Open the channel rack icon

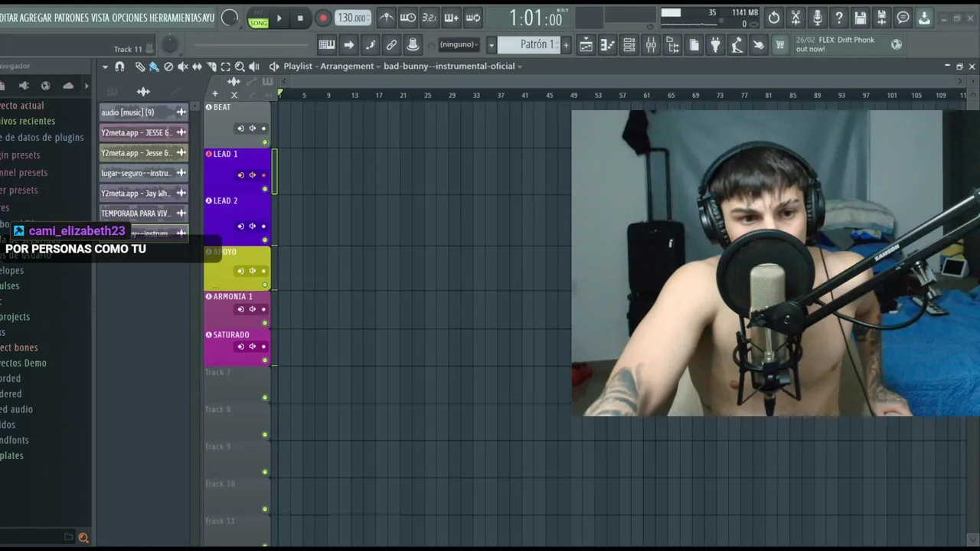(x=629, y=45)
